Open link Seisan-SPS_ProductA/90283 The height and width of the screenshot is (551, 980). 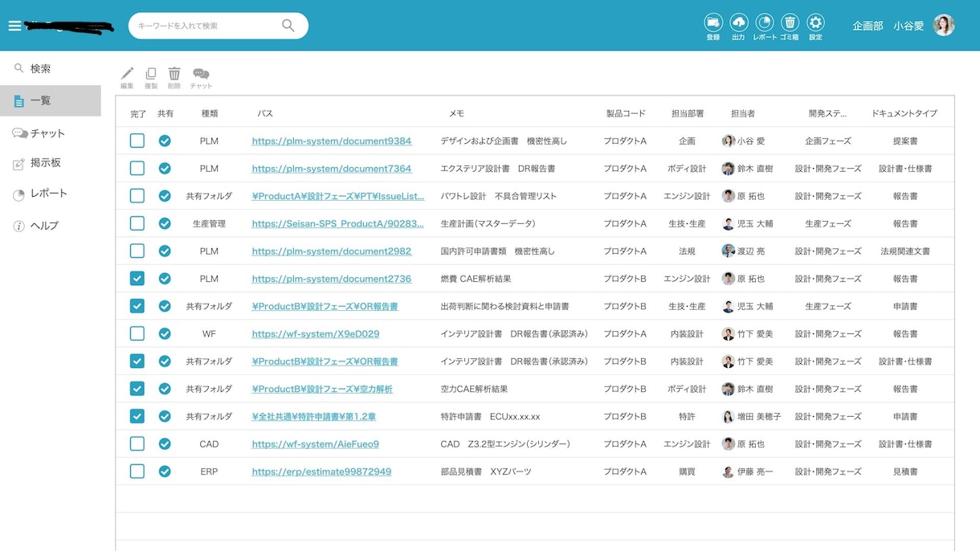tap(337, 223)
